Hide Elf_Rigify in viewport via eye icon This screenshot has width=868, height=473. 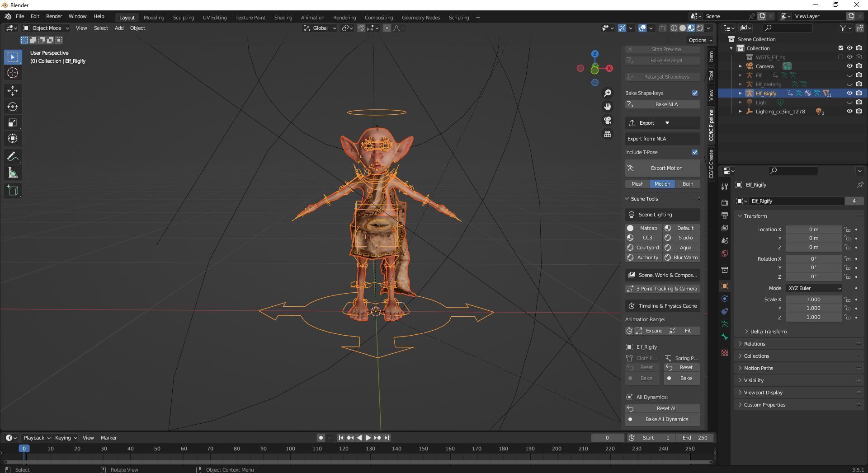(x=849, y=93)
